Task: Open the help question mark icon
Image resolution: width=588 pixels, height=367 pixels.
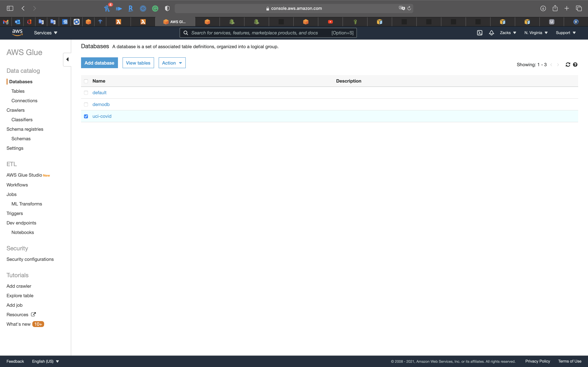Action: 575,65
